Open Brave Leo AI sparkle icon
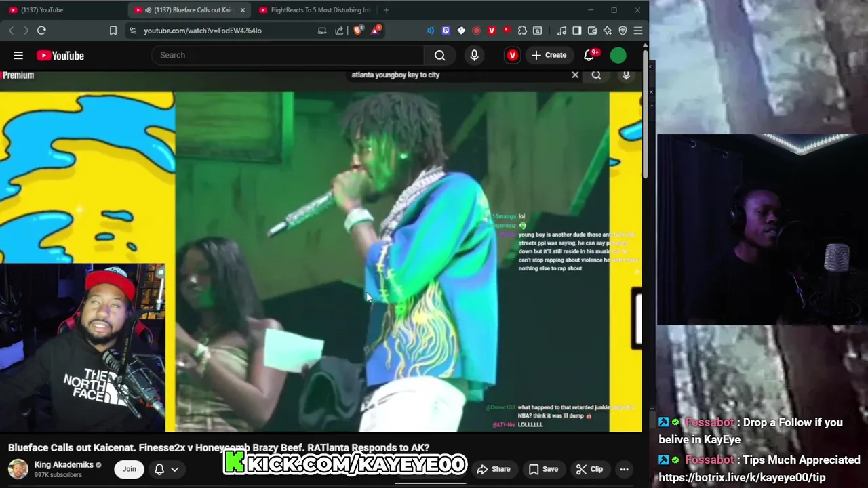 [608, 30]
